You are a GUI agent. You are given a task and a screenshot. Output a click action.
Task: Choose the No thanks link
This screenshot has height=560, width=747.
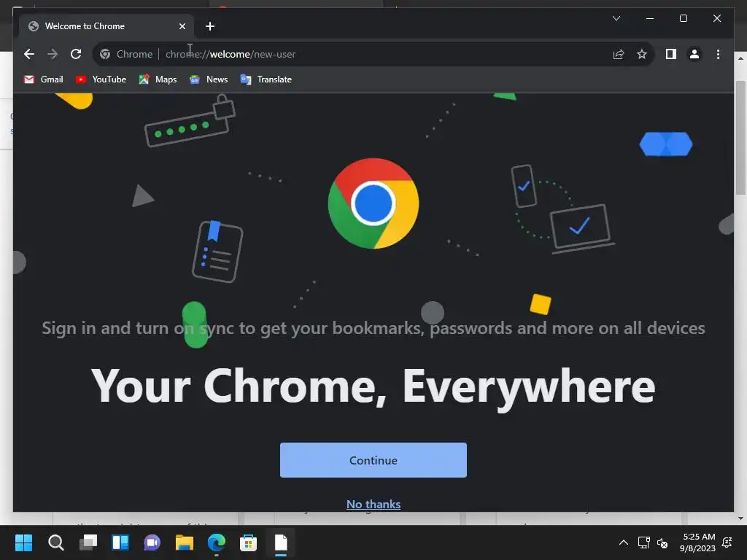click(373, 504)
